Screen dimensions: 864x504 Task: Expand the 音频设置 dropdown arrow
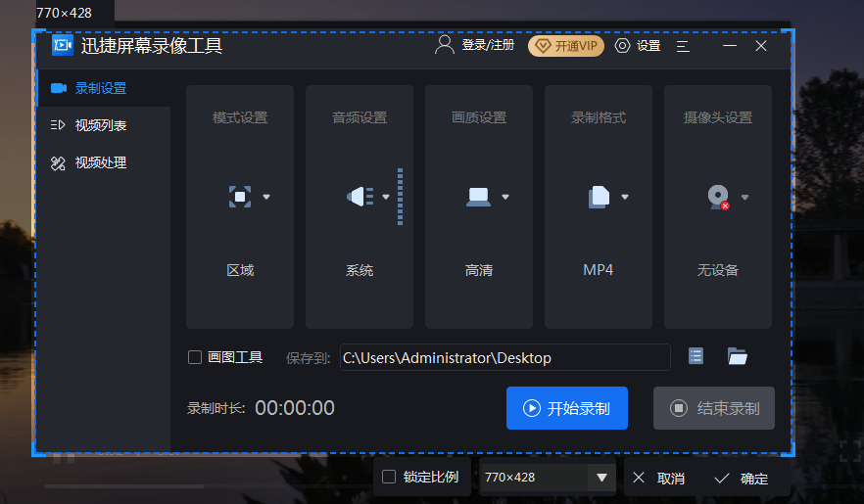386,197
